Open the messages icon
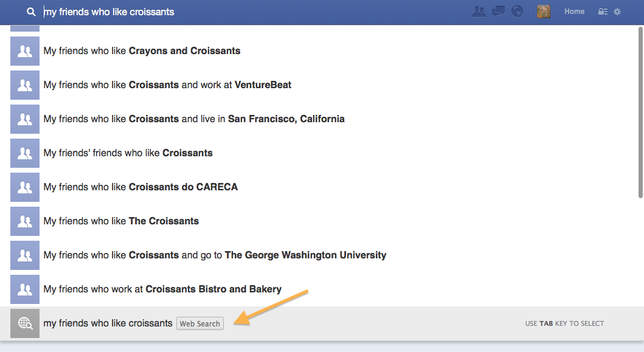This screenshot has width=644, height=352. pos(498,12)
